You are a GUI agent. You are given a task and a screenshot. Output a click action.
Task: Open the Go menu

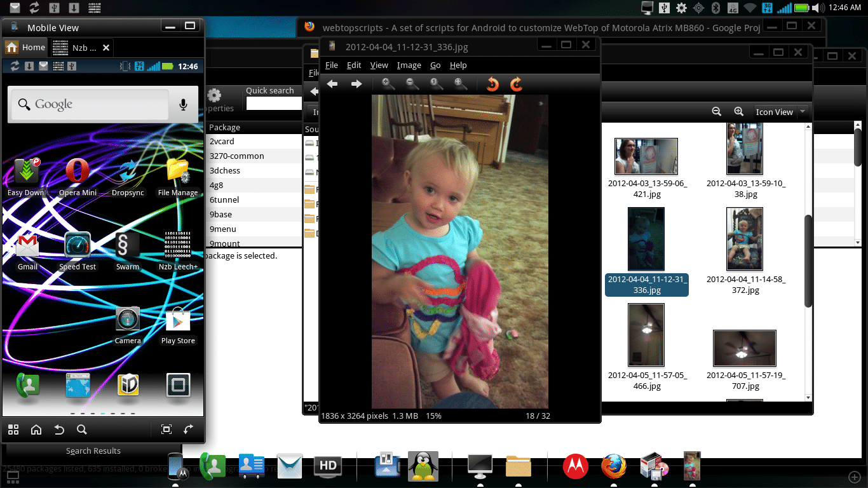435,65
